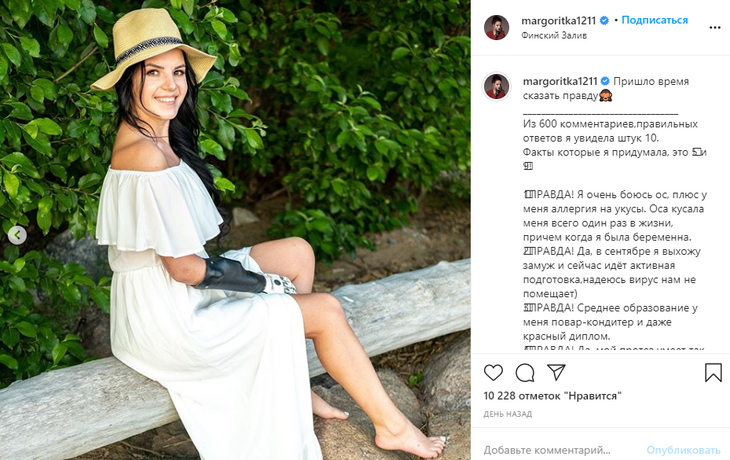Save post with bookmark icon

(713, 372)
